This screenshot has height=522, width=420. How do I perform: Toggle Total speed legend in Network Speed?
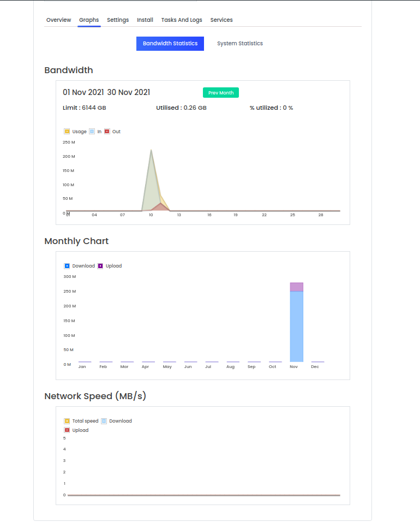pyautogui.click(x=67, y=421)
